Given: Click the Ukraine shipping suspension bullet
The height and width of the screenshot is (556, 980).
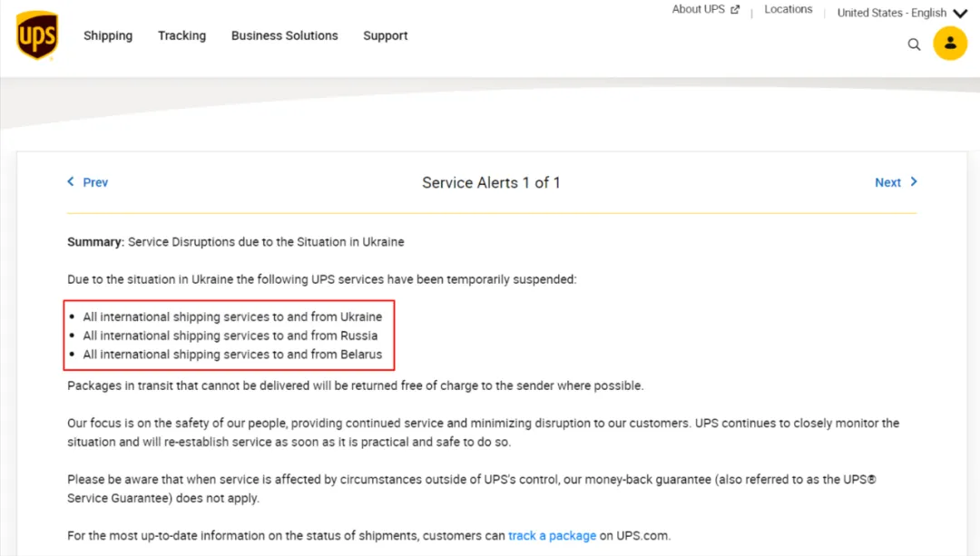Looking at the screenshot, I should [x=232, y=317].
